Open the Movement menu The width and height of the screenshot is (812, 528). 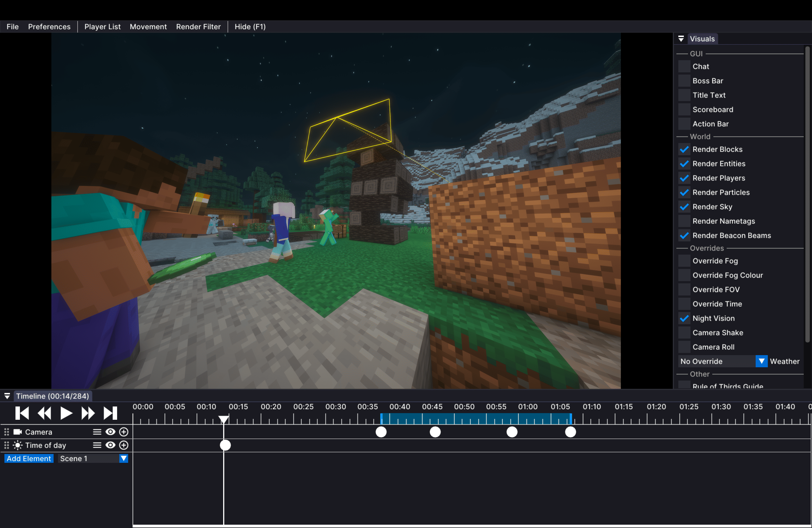click(148, 27)
